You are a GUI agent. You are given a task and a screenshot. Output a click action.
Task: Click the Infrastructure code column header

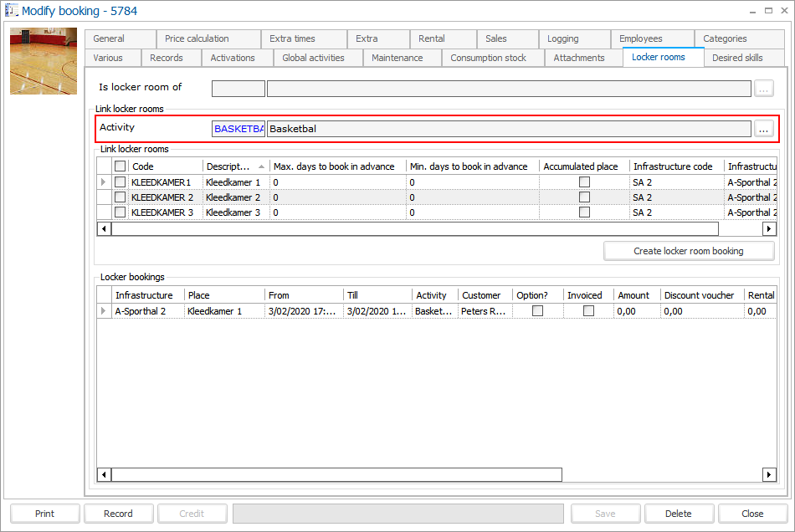pyautogui.click(x=672, y=166)
